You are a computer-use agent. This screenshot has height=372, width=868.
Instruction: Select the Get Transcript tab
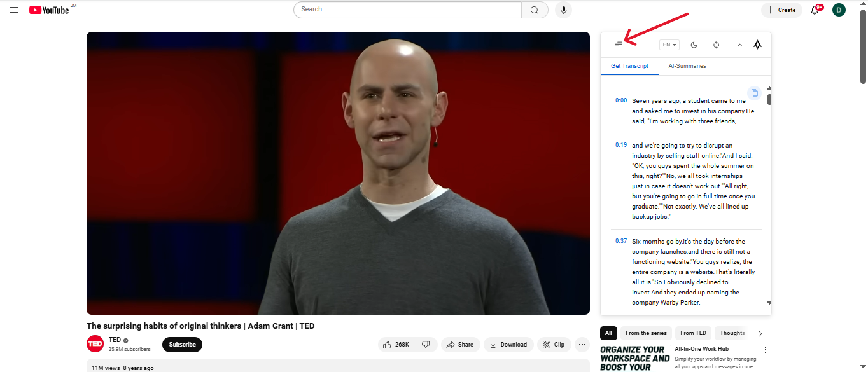click(630, 66)
